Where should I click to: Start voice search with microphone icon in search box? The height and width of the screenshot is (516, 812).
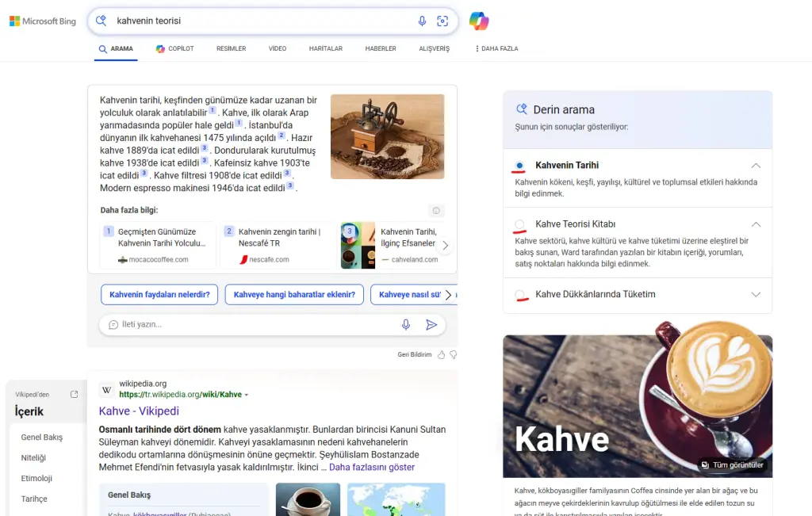pyautogui.click(x=422, y=21)
